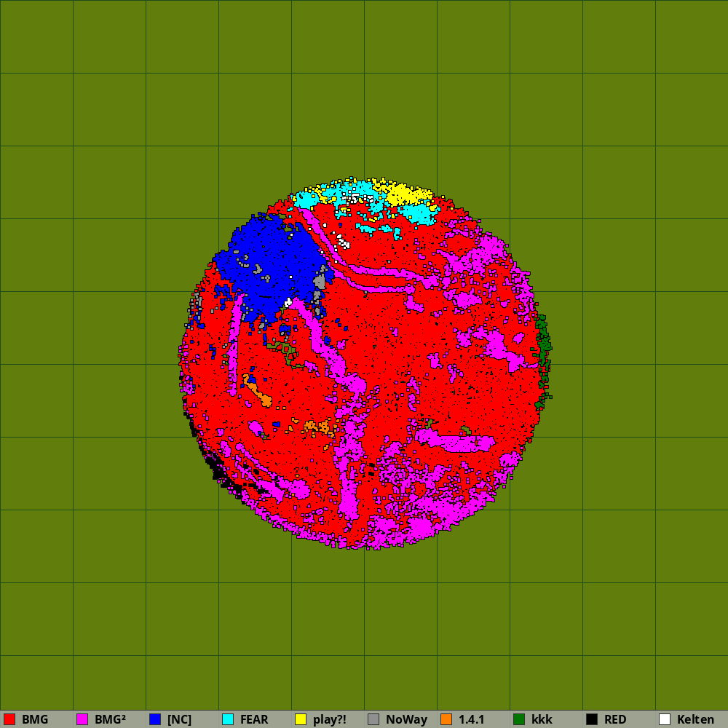Image resolution: width=728 pixels, height=728 pixels.
Task: Select the NoWay legend label
Action: pyautogui.click(x=406, y=720)
